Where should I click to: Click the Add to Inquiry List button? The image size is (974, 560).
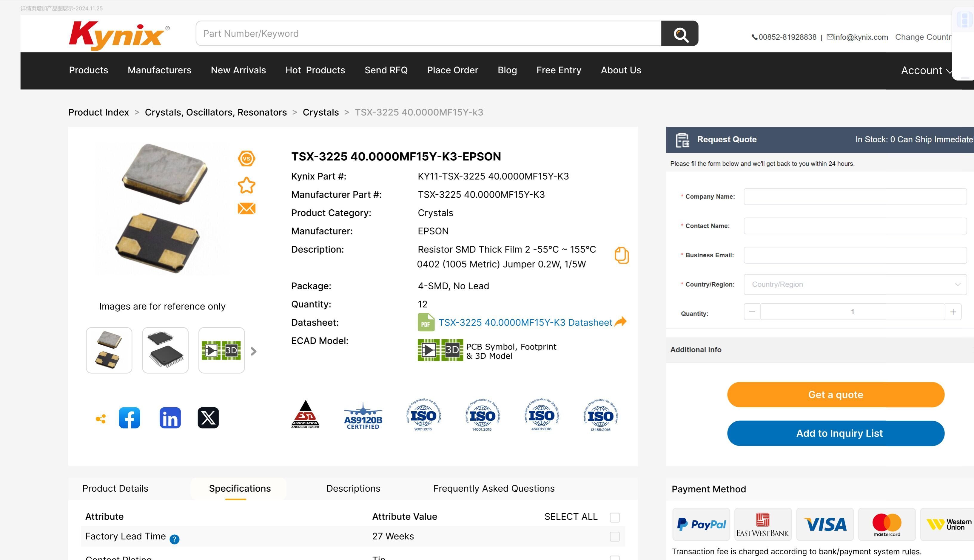tap(836, 433)
